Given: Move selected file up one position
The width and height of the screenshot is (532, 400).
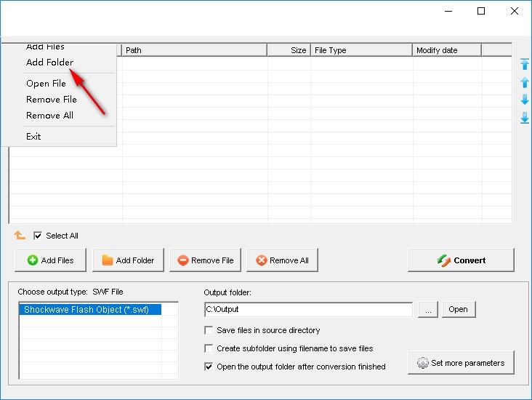Looking at the screenshot, I should pos(525,82).
